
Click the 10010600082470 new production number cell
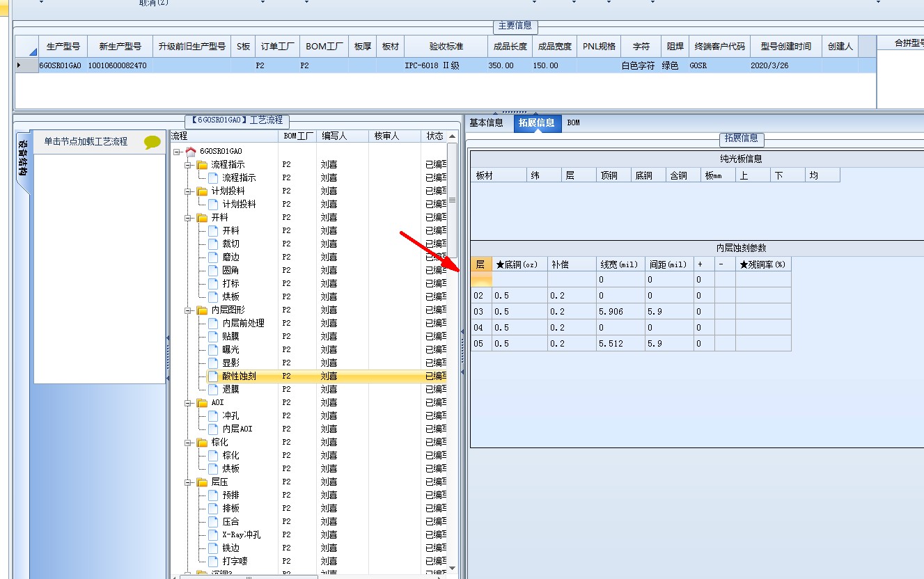tap(120, 65)
